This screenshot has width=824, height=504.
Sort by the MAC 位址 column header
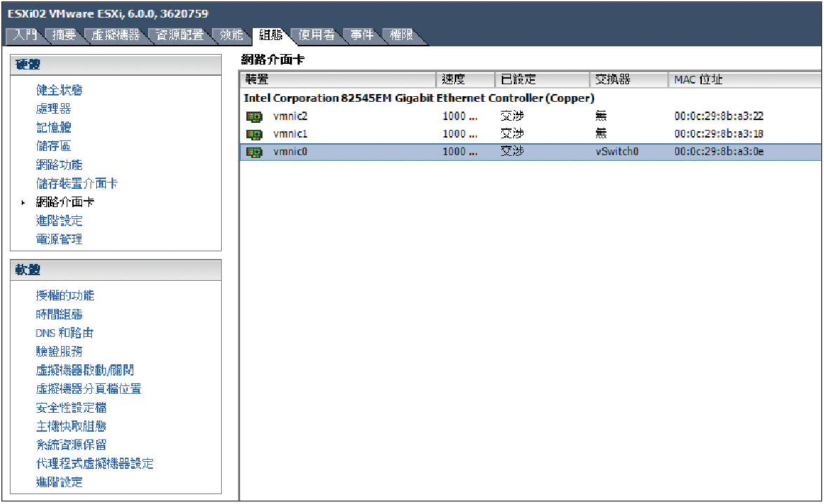coord(745,80)
